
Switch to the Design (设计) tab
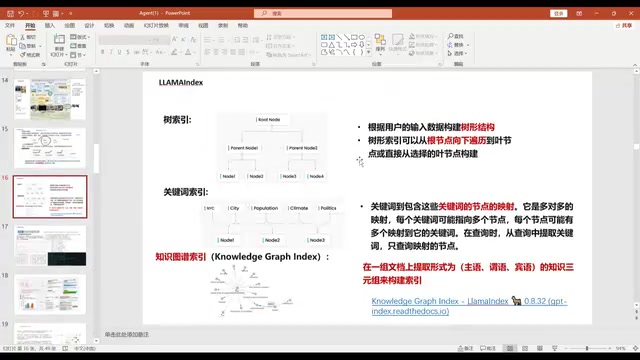pos(89,25)
